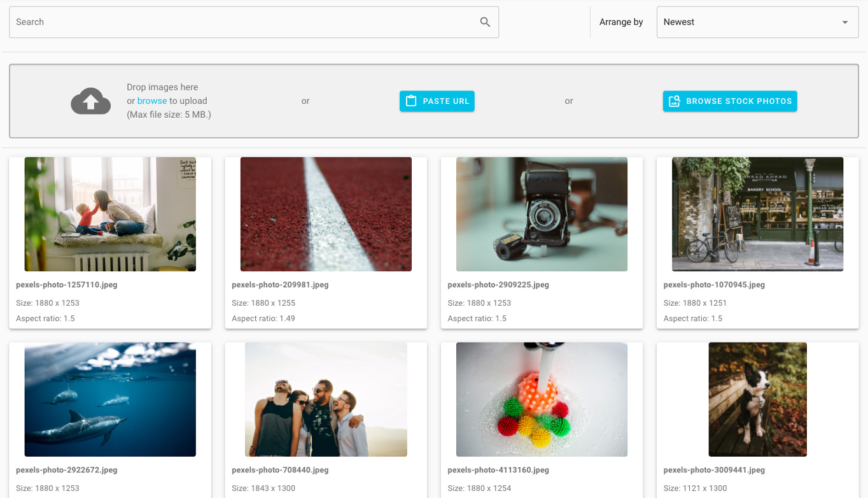Image resolution: width=868 pixels, height=498 pixels.
Task: Select the red running track photo pexels-photo-209981.jpeg
Action: point(325,214)
